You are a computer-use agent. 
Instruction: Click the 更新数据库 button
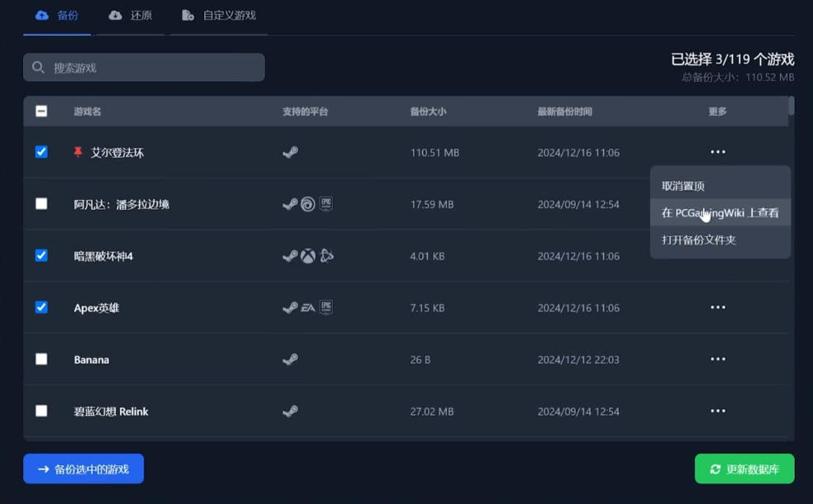(x=744, y=468)
